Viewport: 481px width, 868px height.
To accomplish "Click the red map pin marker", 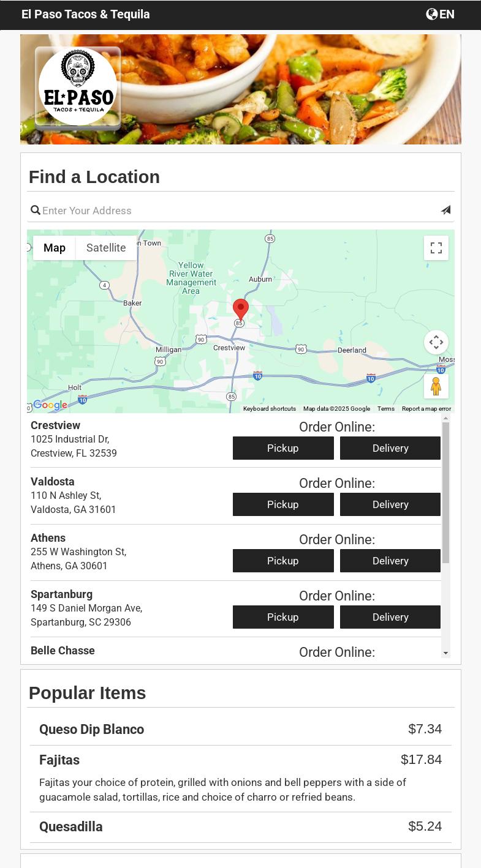I will (241, 309).
